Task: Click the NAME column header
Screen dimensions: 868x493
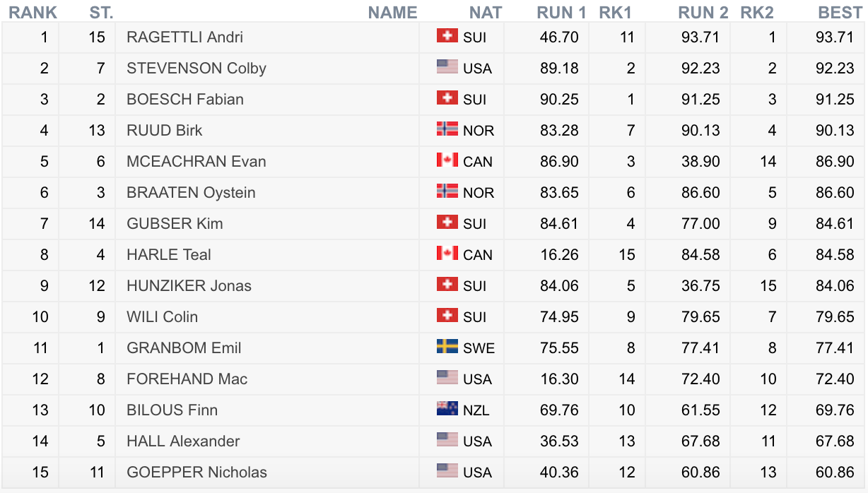Action: [392, 12]
